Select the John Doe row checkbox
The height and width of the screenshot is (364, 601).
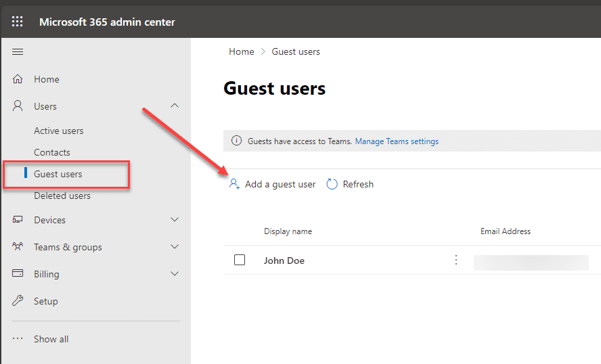[240, 260]
